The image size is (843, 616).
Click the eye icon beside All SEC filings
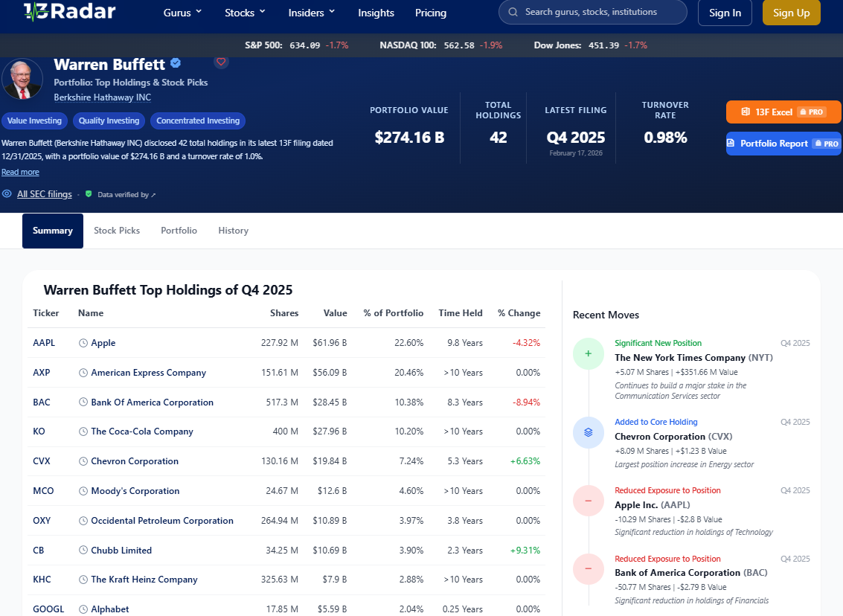[7, 193]
